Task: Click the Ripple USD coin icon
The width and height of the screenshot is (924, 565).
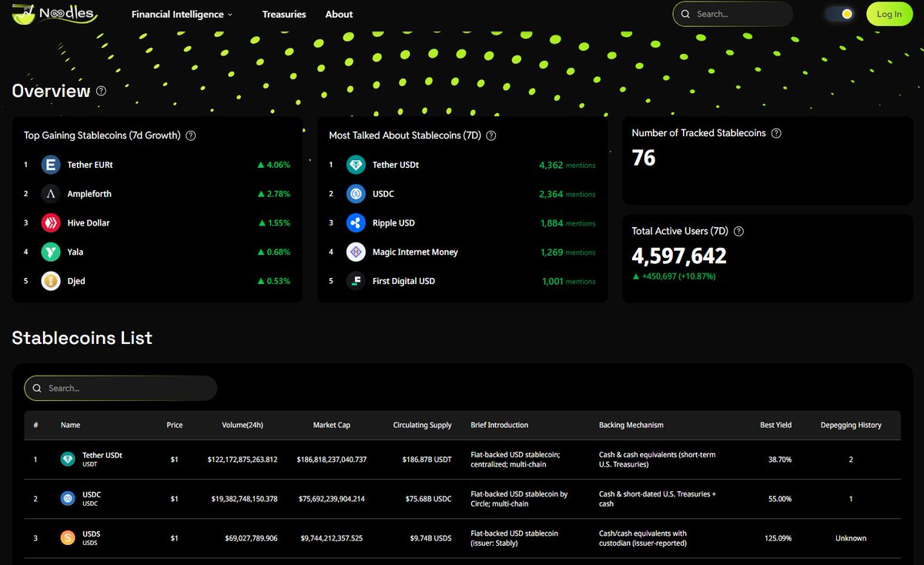Action: tap(356, 223)
